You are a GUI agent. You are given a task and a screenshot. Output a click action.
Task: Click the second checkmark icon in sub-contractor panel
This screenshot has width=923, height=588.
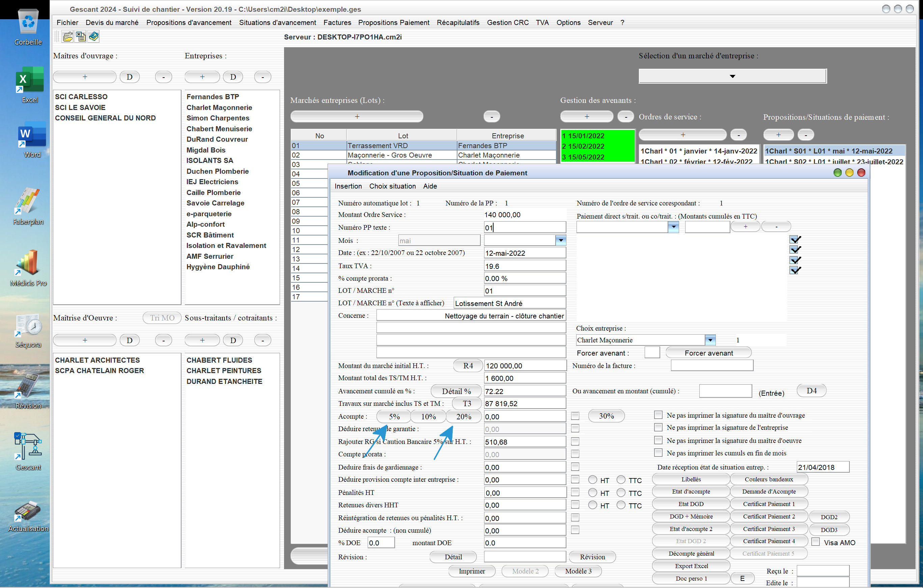pyautogui.click(x=795, y=250)
